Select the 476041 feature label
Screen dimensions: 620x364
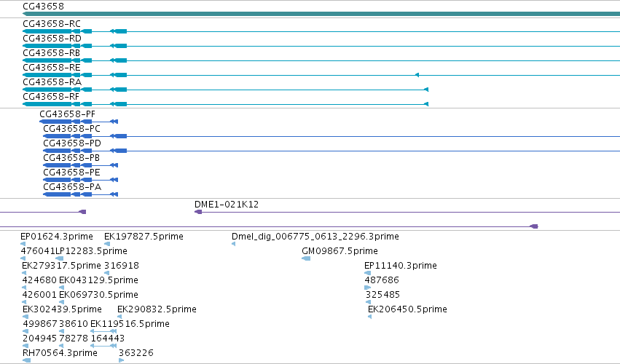(x=38, y=251)
